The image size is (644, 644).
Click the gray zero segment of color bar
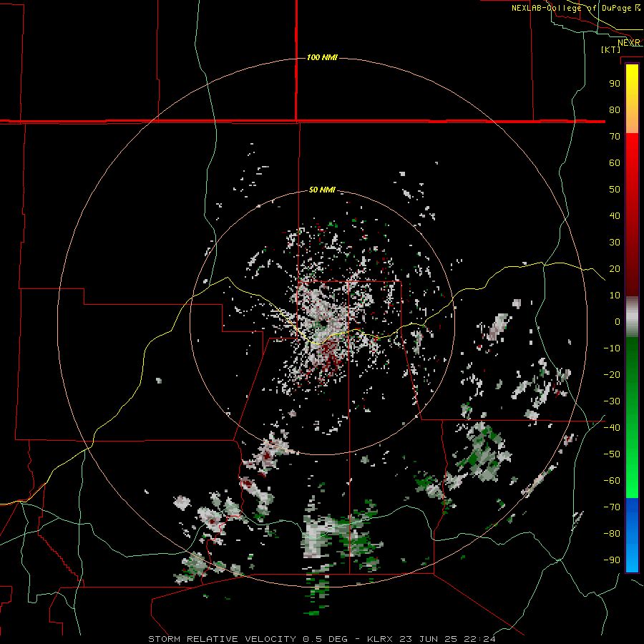coord(632,317)
